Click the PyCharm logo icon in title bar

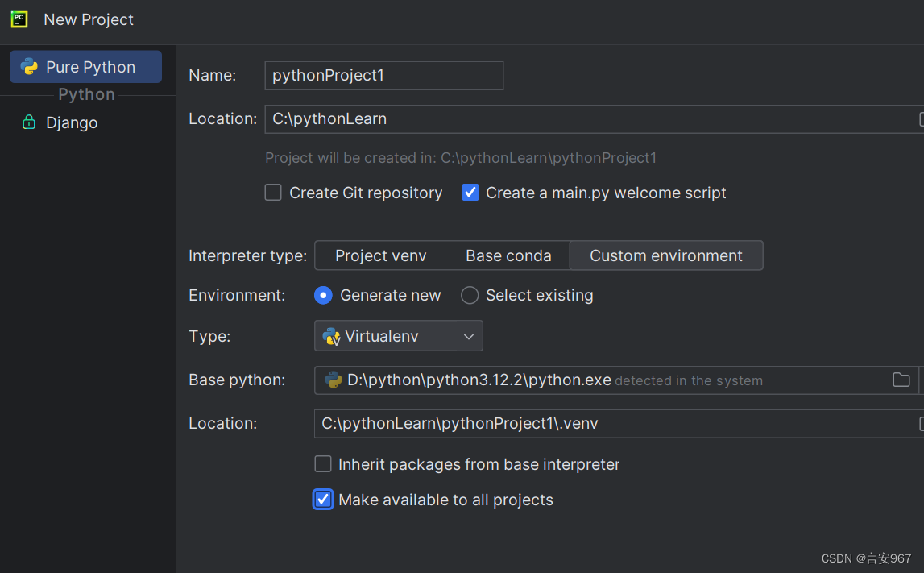coord(19,19)
